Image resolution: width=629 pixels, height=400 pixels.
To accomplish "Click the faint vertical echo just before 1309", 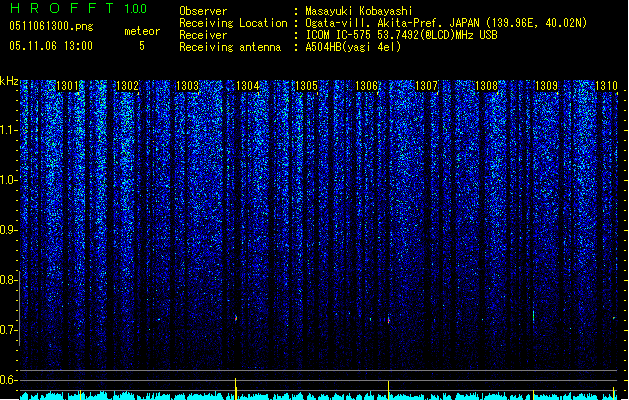I will 534,316.
